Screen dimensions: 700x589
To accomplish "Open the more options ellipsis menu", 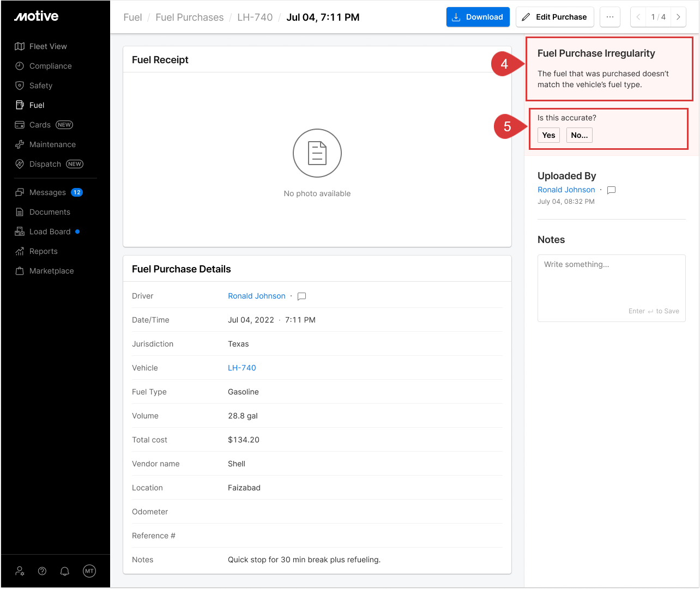I will click(610, 17).
